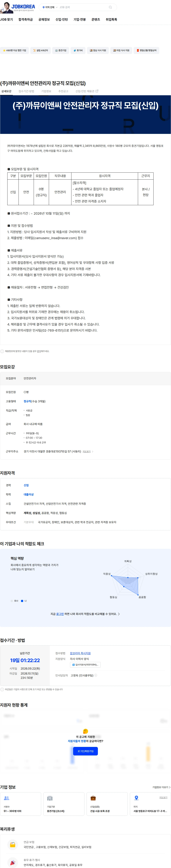This screenshot has height=868, width=171.
Task: Click the 480명 이상 함한 기업 tag
Action: click(x=14, y=50)
